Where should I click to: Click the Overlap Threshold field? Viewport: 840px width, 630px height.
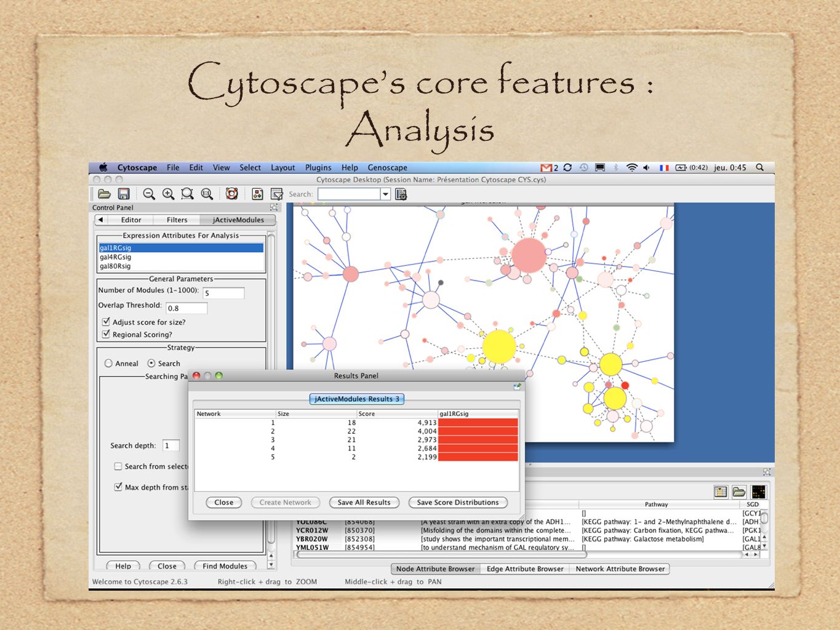tap(186, 308)
